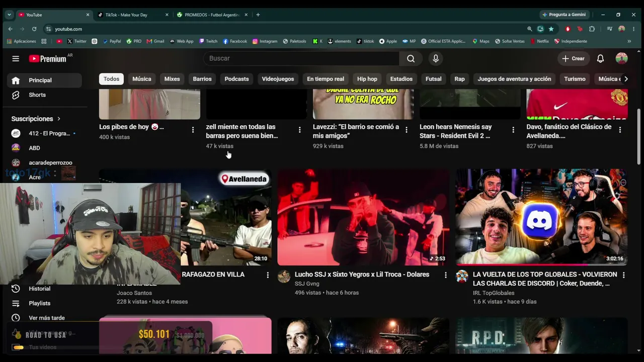Open the Twitter bookmark
Image resolution: width=644 pixels, height=362 pixels.
77,41
